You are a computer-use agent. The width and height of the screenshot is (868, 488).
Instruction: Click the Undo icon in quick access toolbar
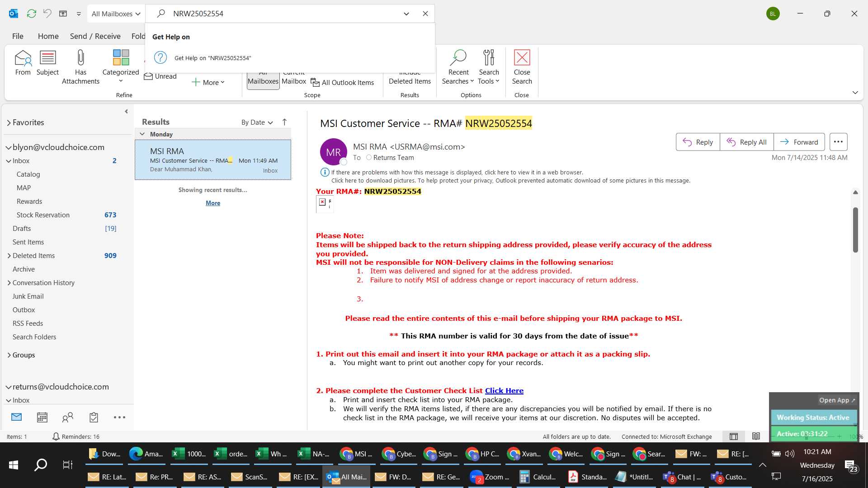(47, 14)
